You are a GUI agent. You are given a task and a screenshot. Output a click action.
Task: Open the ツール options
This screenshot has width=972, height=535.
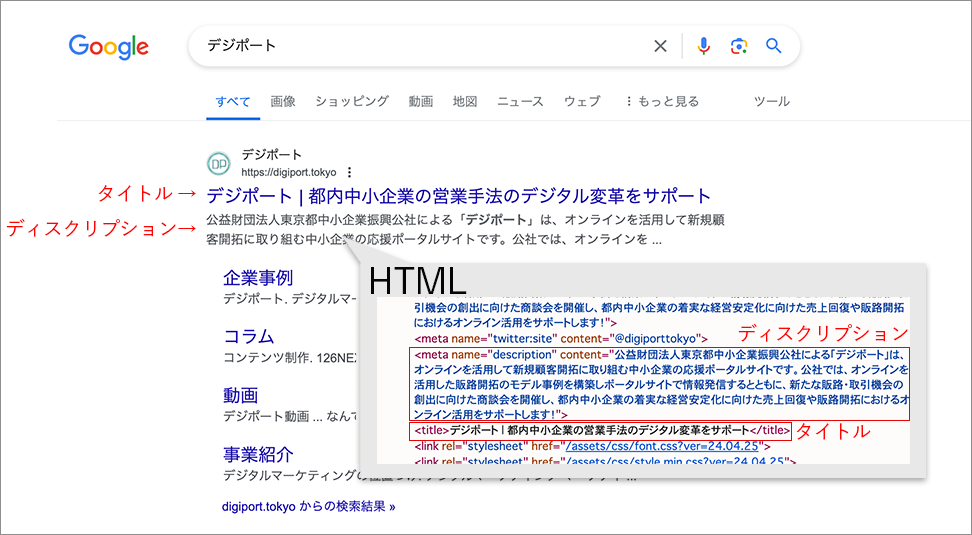(772, 101)
